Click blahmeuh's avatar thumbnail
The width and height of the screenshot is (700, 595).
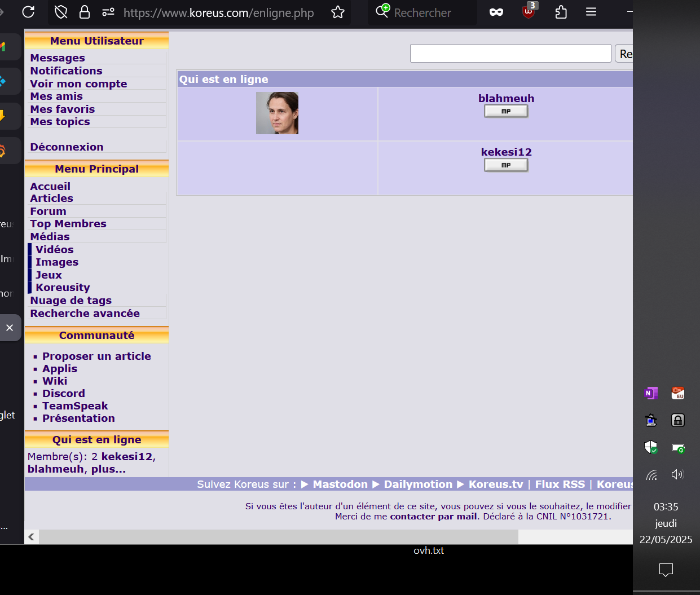277,113
